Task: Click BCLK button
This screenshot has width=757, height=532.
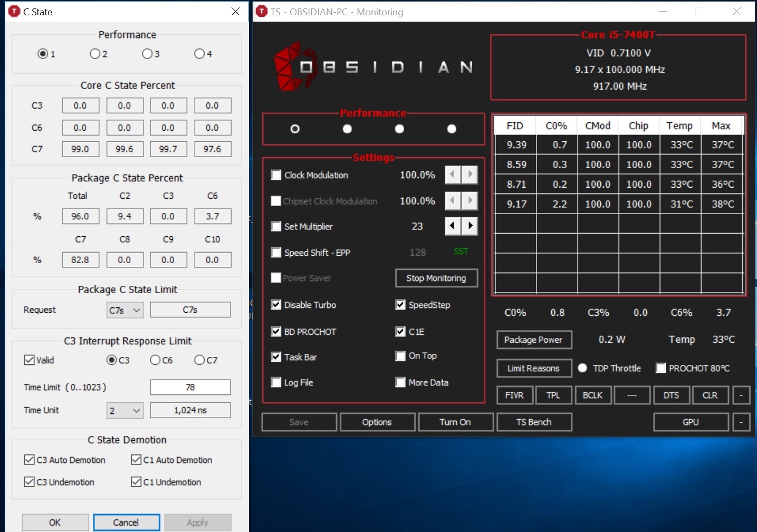Action: pyautogui.click(x=592, y=395)
